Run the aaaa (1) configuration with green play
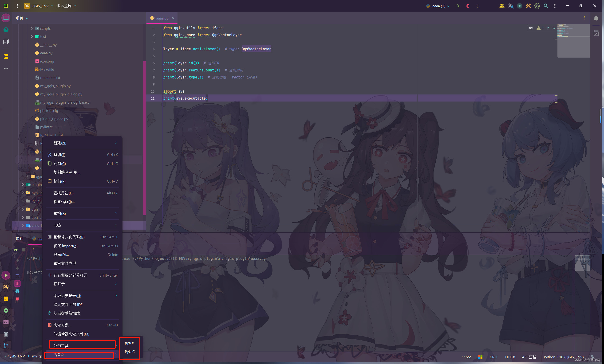The width and height of the screenshot is (604, 364). pos(458,6)
